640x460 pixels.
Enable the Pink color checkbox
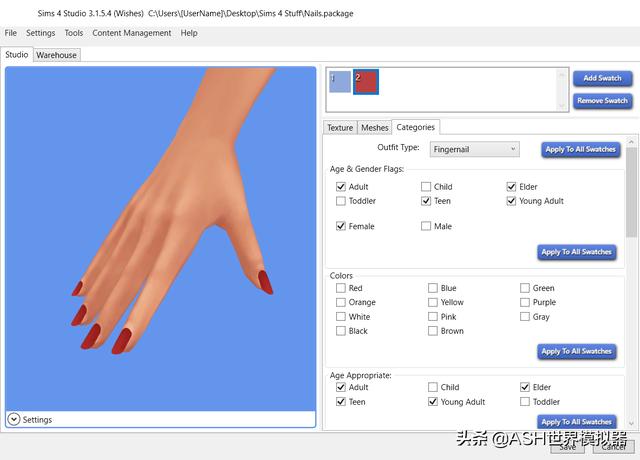tap(432, 317)
